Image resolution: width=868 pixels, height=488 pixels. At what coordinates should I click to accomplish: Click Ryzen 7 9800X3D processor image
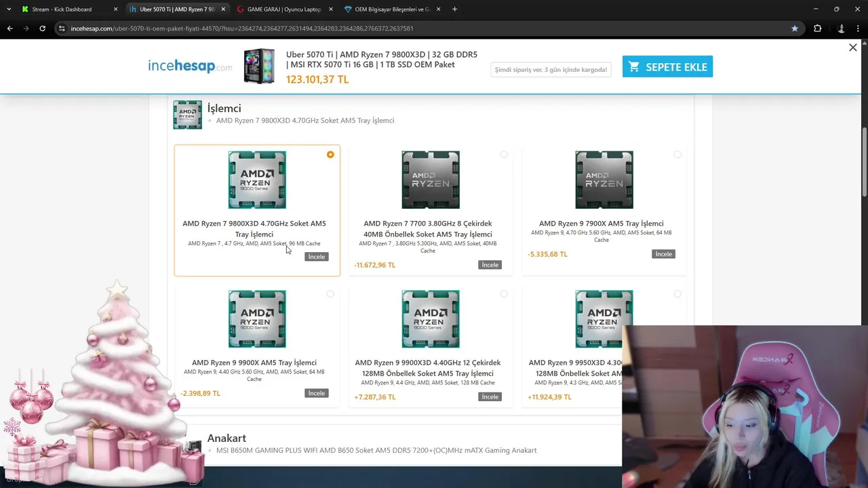point(257,180)
